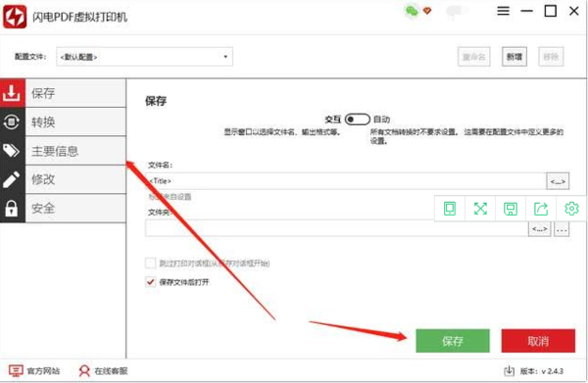This screenshot has height=383, width=588.
Task: Click the green tablet screen icon
Action: tap(450, 209)
